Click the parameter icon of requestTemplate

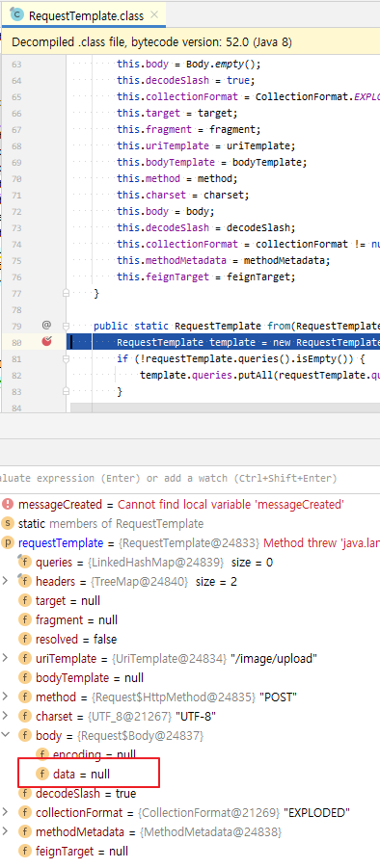click(x=8, y=543)
